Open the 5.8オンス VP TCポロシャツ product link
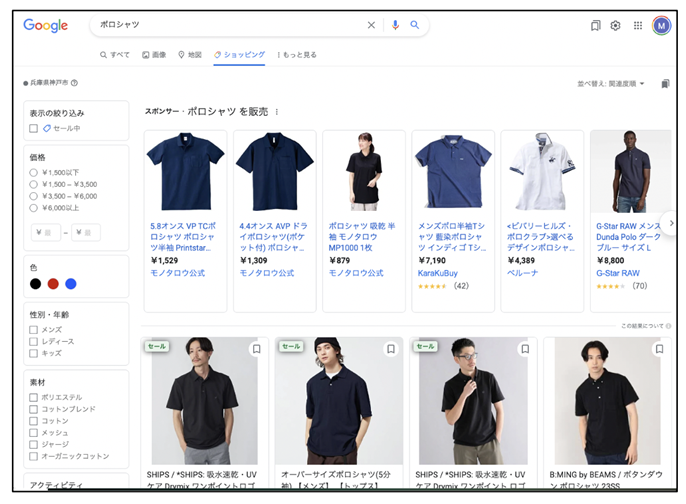 pyautogui.click(x=183, y=237)
